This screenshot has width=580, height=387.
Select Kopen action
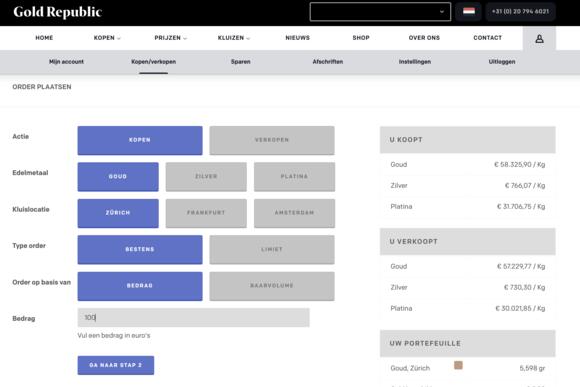pyautogui.click(x=140, y=140)
